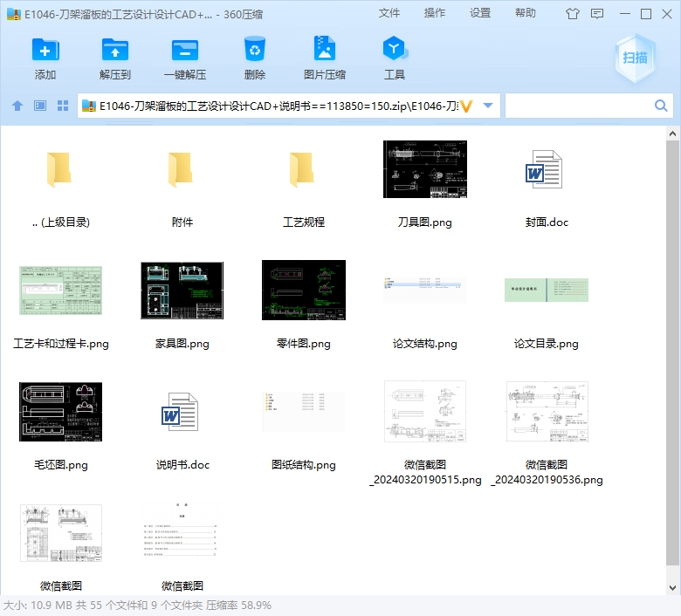
Task: Select the 图纸结构.png thumbnail
Action: click(304, 412)
